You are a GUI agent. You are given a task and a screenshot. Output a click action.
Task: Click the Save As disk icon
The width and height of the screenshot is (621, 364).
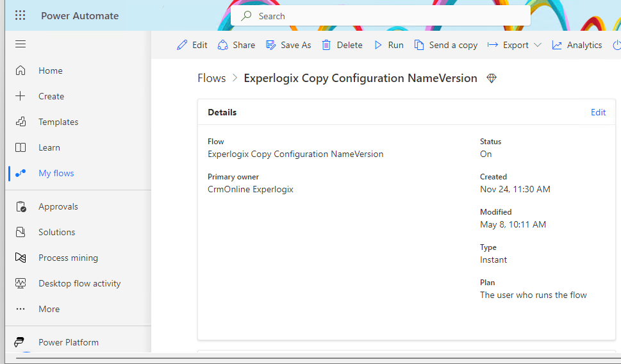271,45
